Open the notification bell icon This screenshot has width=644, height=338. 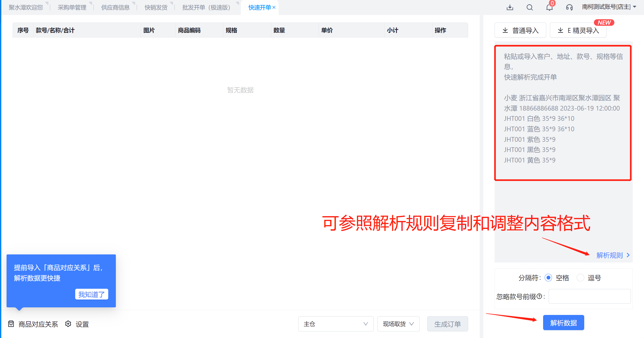[x=549, y=7]
